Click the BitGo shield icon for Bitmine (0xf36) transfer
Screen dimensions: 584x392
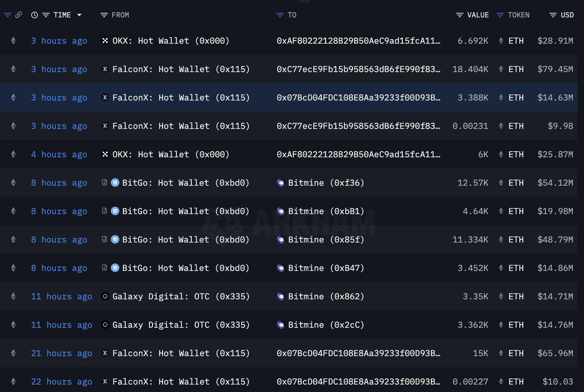115,183
